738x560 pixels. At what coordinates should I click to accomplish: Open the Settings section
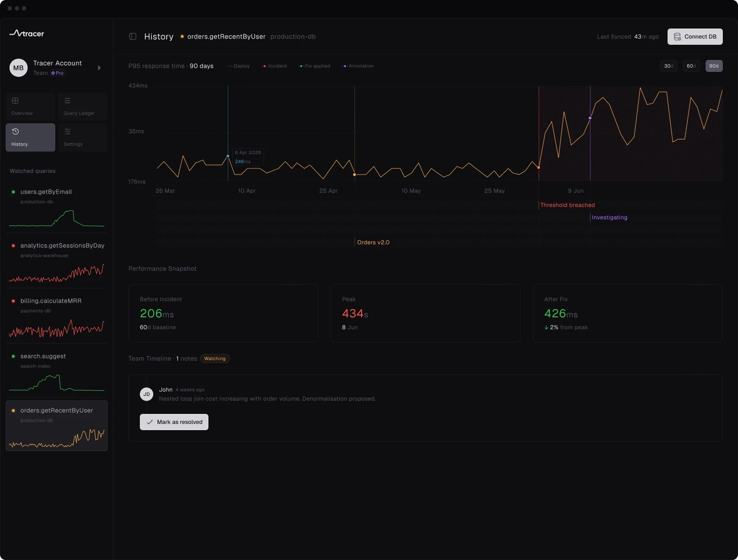pyautogui.click(x=83, y=138)
